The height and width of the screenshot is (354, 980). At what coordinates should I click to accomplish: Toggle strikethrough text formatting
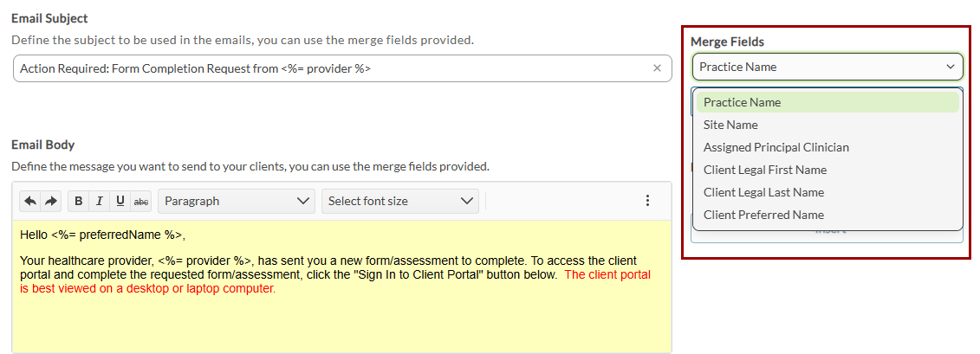point(140,201)
